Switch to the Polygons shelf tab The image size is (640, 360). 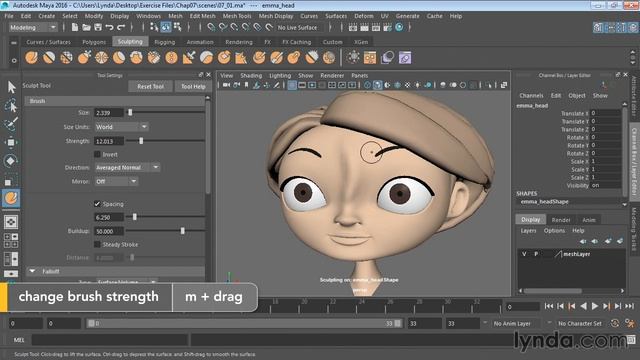pos(94,42)
